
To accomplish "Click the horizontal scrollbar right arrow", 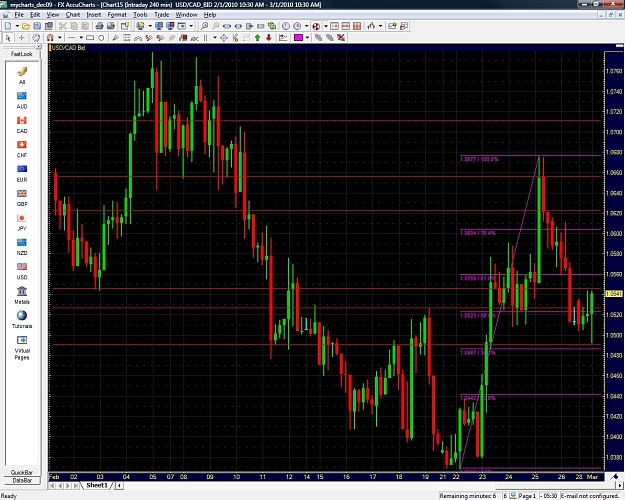I will tap(620, 486).
